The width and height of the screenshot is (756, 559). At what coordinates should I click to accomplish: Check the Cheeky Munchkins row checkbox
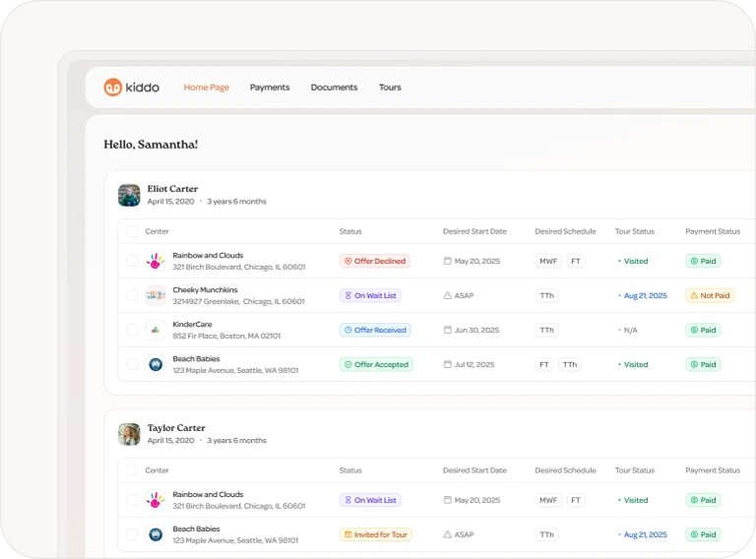point(133,295)
